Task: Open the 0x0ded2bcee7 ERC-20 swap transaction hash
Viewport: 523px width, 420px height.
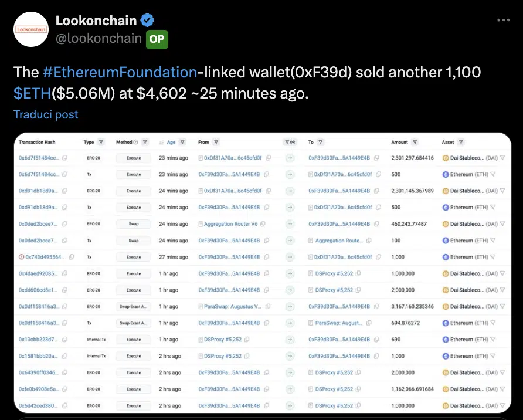Action: coord(39,224)
